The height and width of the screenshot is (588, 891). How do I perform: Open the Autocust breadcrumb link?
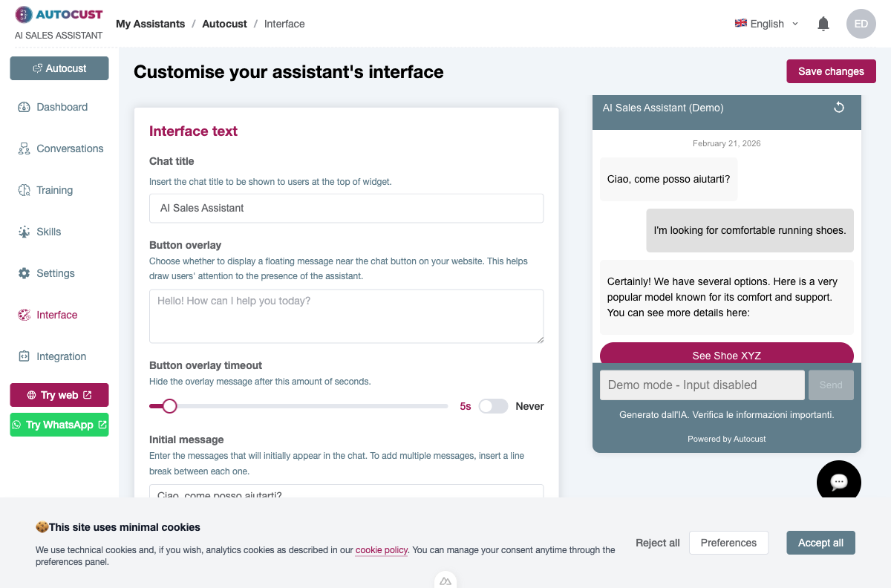[224, 24]
